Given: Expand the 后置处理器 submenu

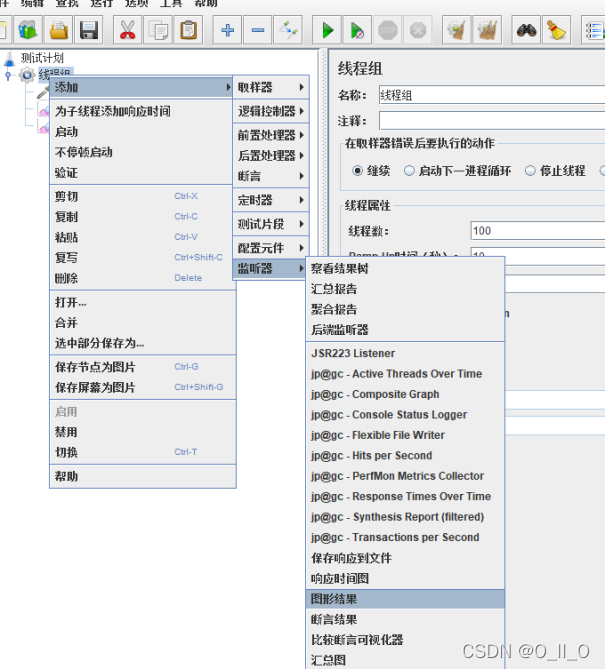Looking at the screenshot, I should [x=270, y=156].
